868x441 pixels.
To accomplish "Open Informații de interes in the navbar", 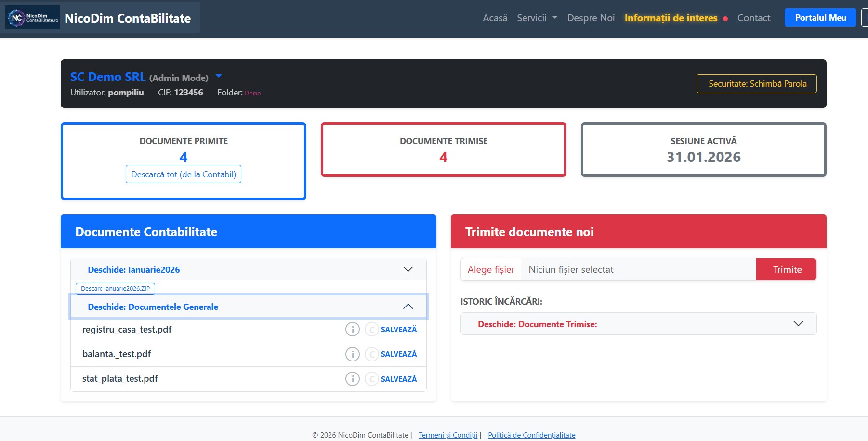I will 671,18.
